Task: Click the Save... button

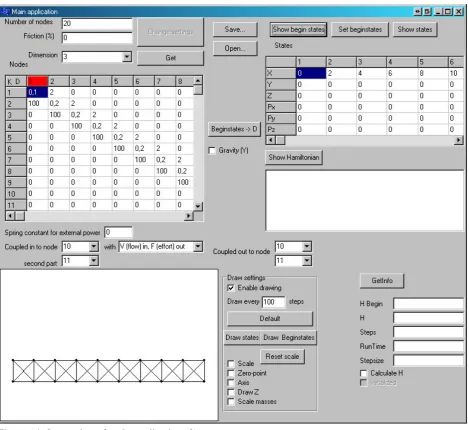Action: [235, 30]
